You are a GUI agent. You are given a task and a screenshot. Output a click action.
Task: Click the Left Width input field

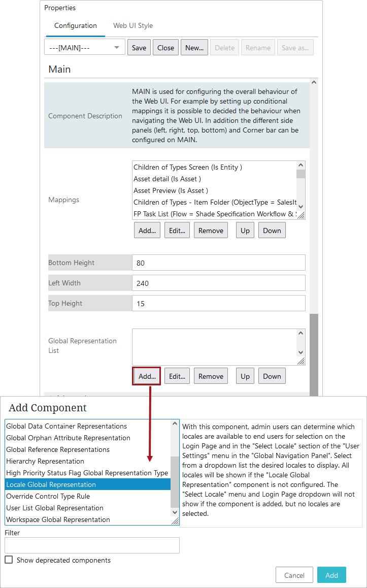(x=219, y=283)
